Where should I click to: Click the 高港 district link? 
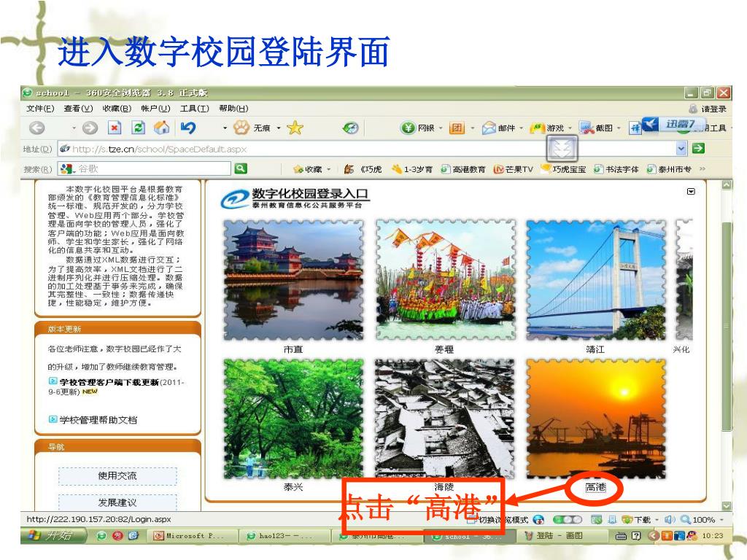[x=595, y=487]
